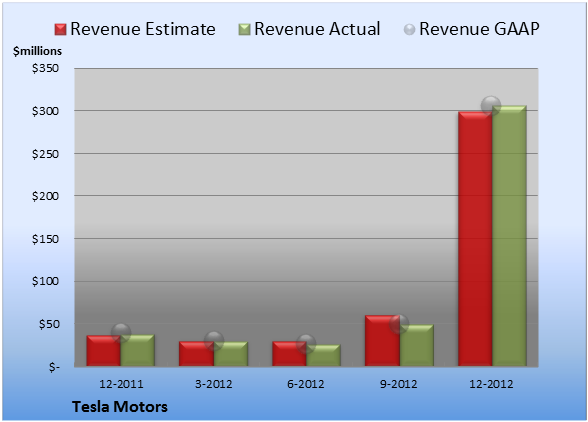Click the GAAP marker above 12-2011
The width and height of the screenshot is (588, 422).
coord(121,332)
